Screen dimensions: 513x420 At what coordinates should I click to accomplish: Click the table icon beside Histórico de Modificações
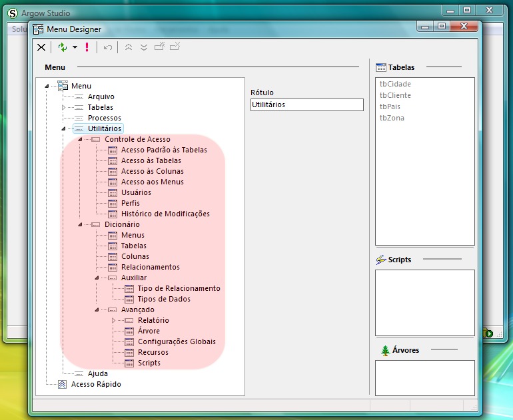click(x=113, y=214)
